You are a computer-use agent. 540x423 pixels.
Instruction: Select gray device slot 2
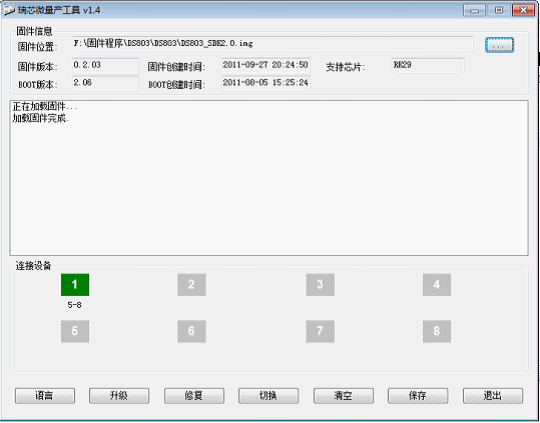(191, 285)
